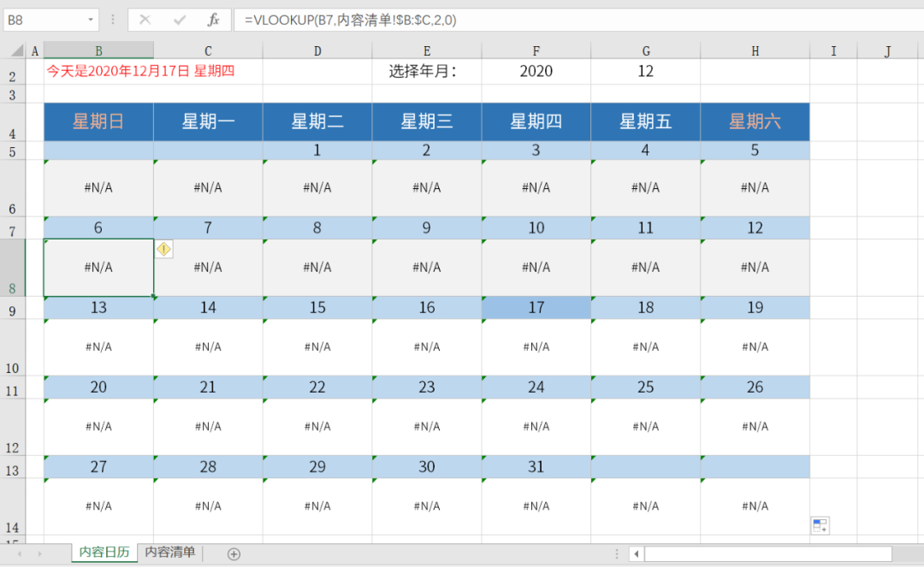The image size is (924, 567).
Task: Select the 星期日 header cell
Action: pyautogui.click(x=98, y=122)
